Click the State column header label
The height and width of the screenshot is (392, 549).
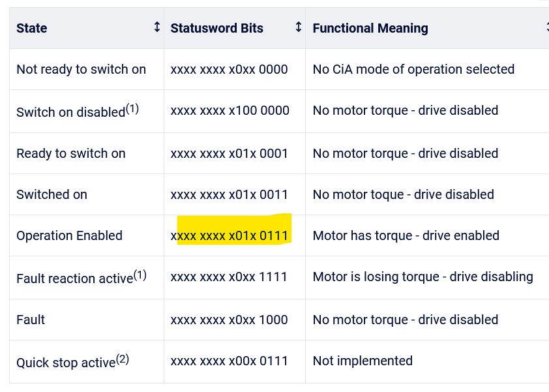(x=32, y=28)
